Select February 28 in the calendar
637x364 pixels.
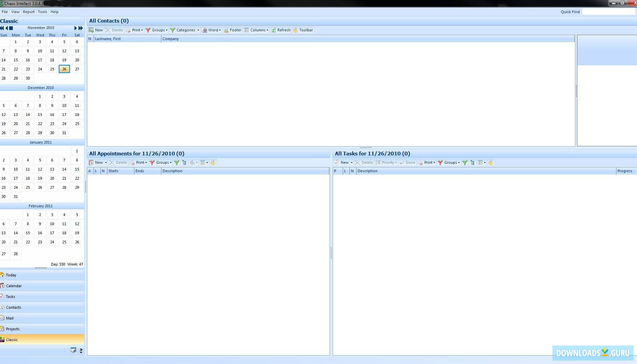[16, 254]
